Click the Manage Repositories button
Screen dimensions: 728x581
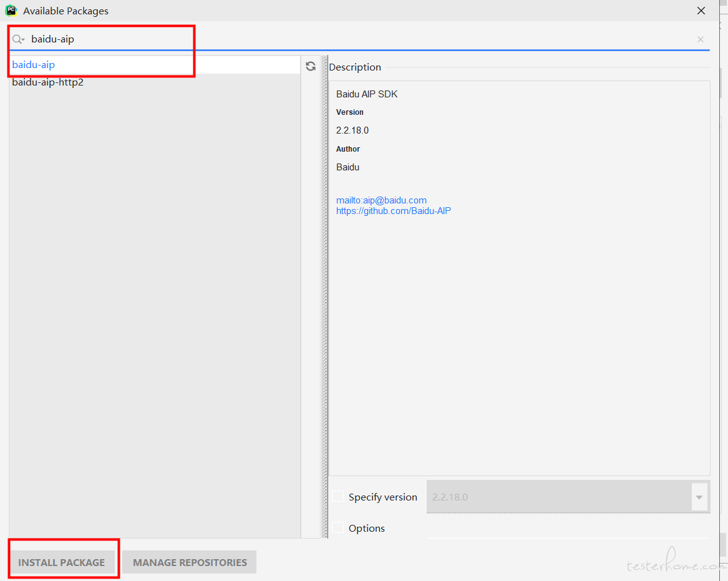(190, 562)
